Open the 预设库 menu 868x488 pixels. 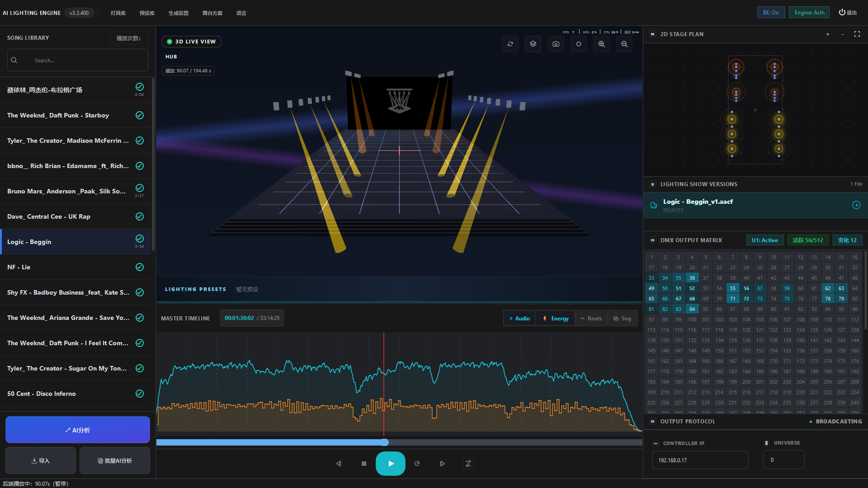[x=146, y=13]
